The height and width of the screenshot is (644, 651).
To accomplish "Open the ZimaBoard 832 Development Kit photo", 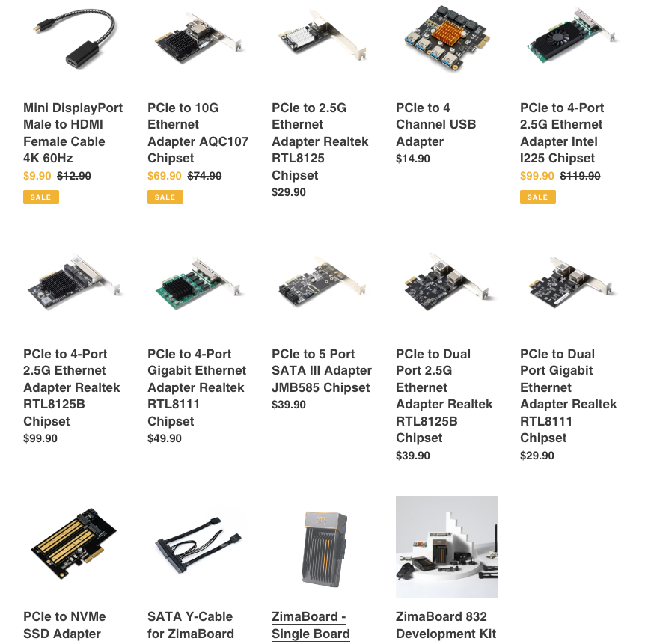I will click(x=446, y=547).
